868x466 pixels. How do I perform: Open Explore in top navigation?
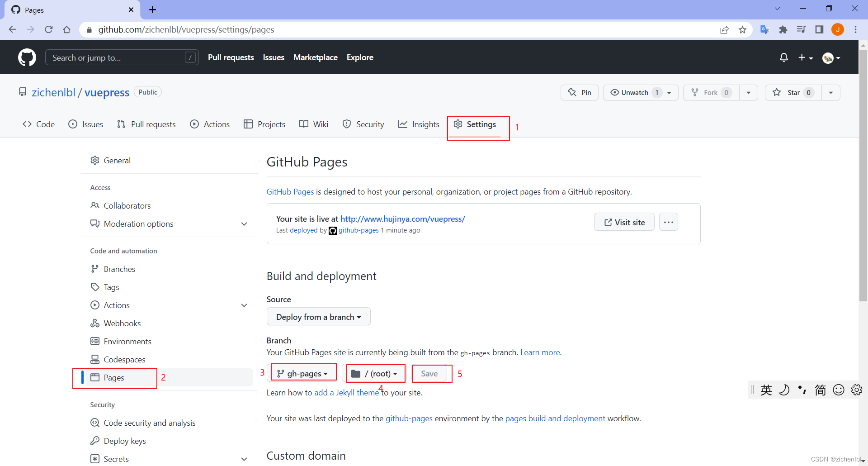[x=360, y=57]
